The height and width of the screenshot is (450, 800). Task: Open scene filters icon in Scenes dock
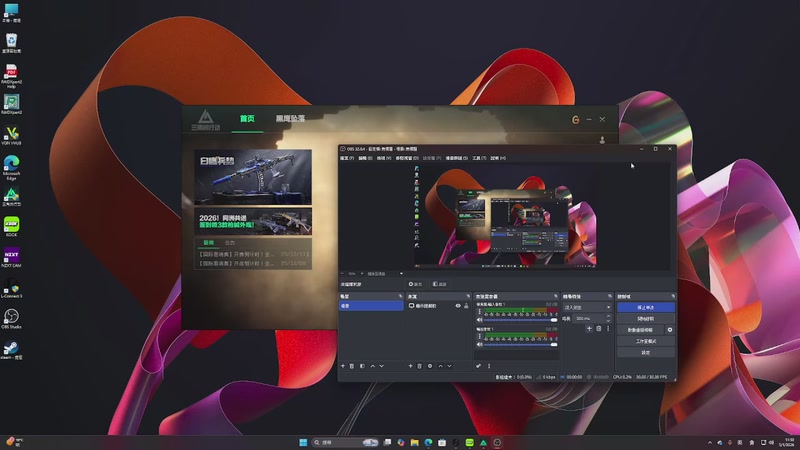click(x=362, y=366)
